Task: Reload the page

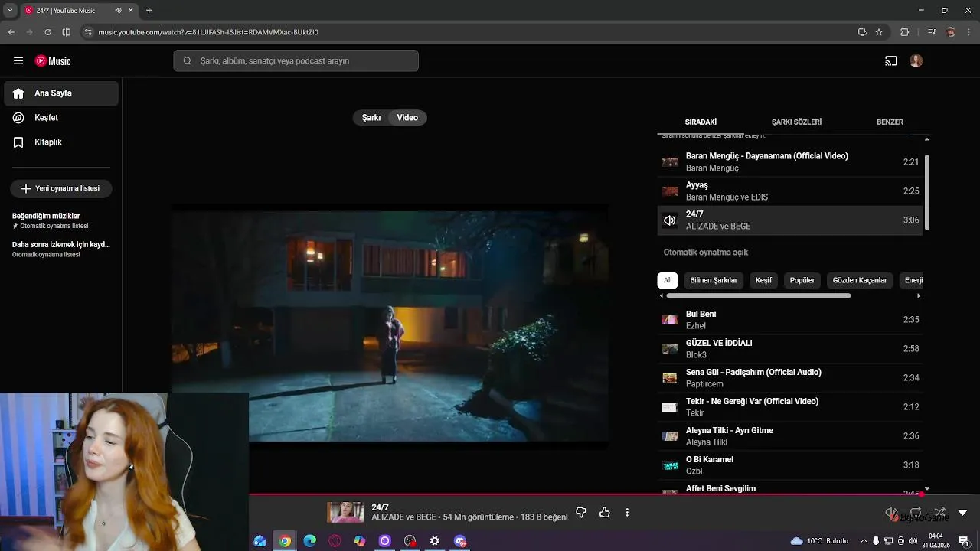Action: point(47,32)
